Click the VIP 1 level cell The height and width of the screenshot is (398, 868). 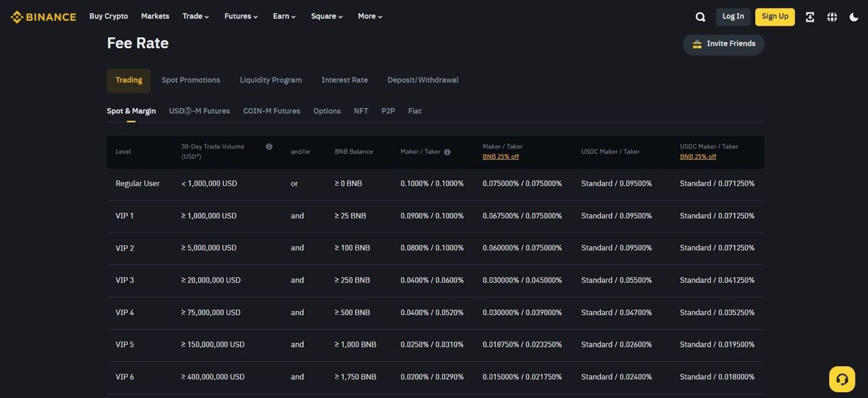pyautogui.click(x=125, y=216)
